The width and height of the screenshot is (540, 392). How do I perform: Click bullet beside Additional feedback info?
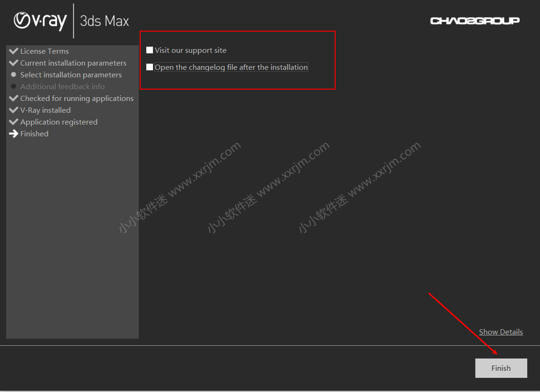pyautogui.click(x=13, y=86)
